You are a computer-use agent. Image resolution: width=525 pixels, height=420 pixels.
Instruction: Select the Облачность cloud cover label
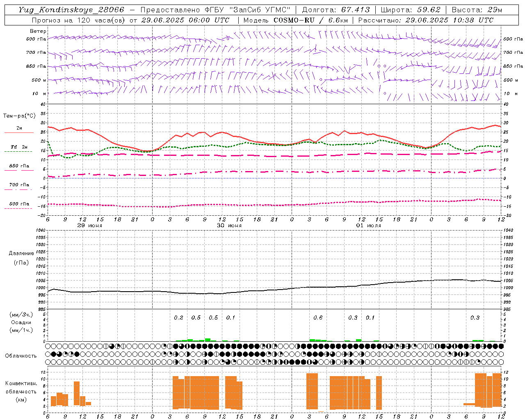point(21,356)
